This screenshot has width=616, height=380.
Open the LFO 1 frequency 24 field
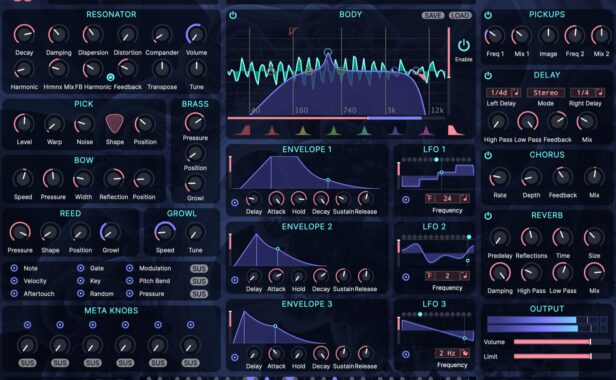point(447,198)
